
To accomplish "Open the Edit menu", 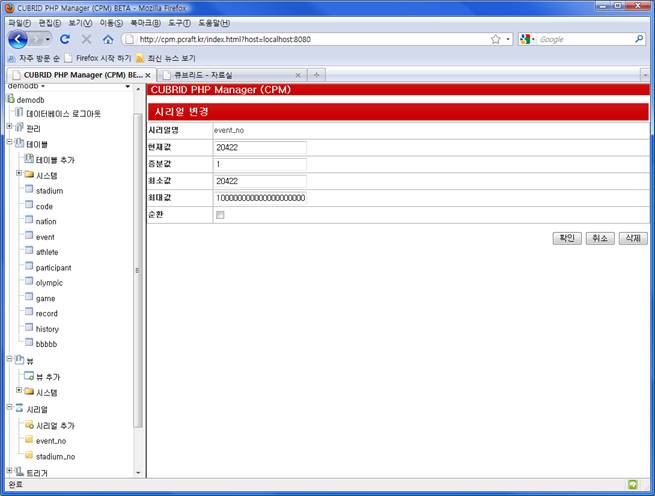I will pyautogui.click(x=49, y=23).
